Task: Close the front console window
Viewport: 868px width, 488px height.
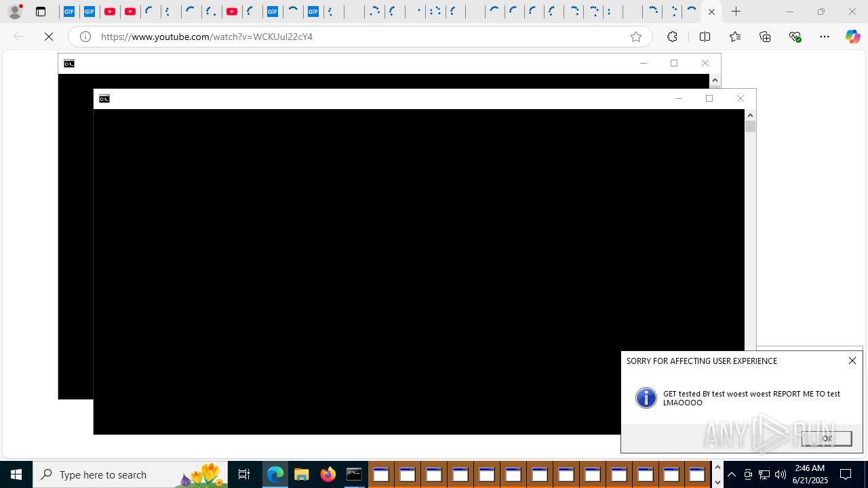Action: (x=741, y=98)
